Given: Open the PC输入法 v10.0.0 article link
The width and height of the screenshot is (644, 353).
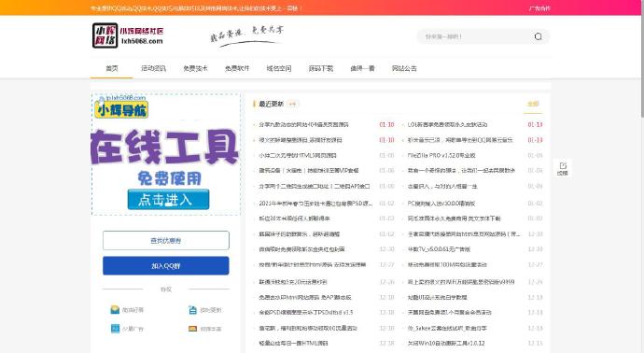Looking at the screenshot, I should click(x=441, y=203).
